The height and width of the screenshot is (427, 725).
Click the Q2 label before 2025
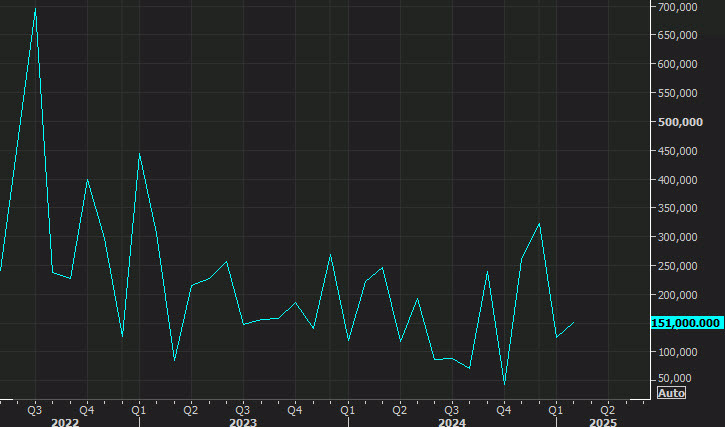(608, 410)
